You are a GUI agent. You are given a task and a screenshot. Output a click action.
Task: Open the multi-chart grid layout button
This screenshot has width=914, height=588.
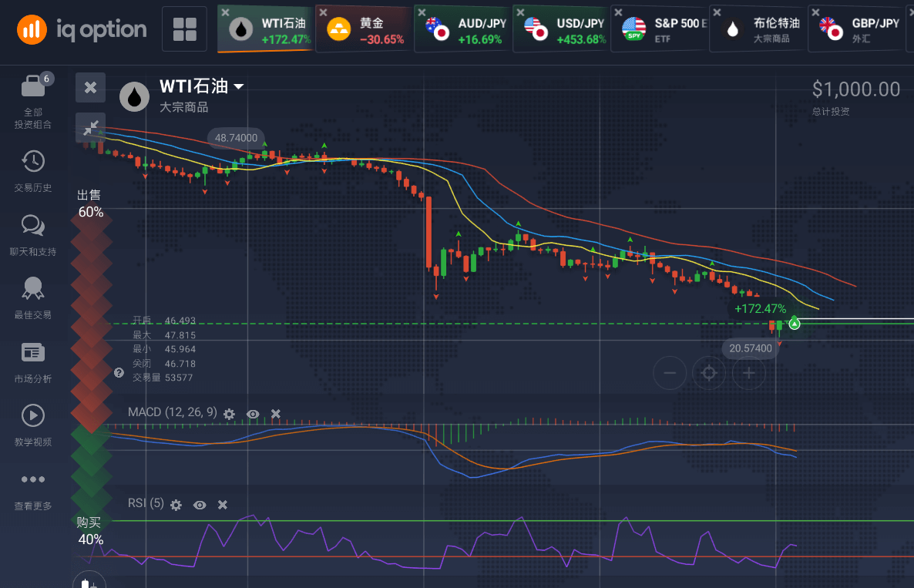point(185,29)
